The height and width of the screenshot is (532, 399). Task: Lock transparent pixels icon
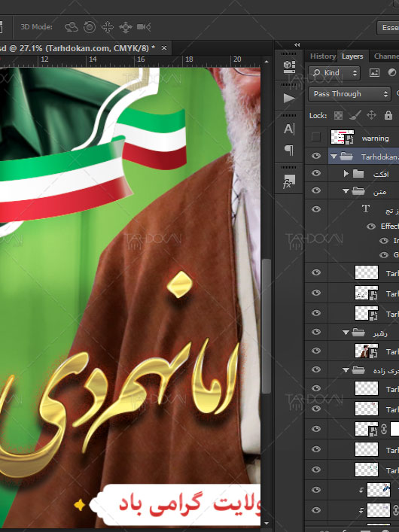(x=338, y=116)
